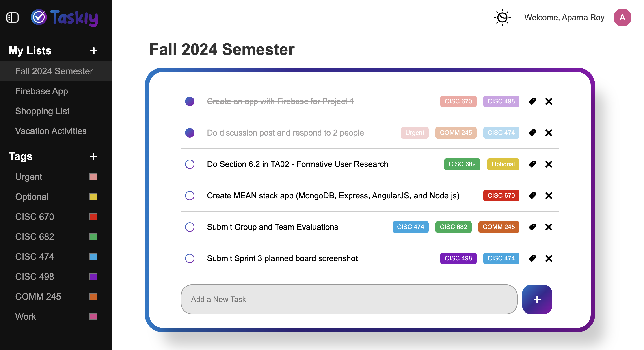Open the Aparna Roy profile avatar

pyautogui.click(x=622, y=17)
